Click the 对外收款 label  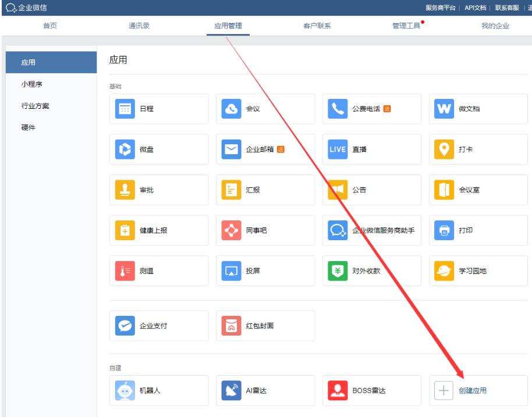(x=366, y=271)
